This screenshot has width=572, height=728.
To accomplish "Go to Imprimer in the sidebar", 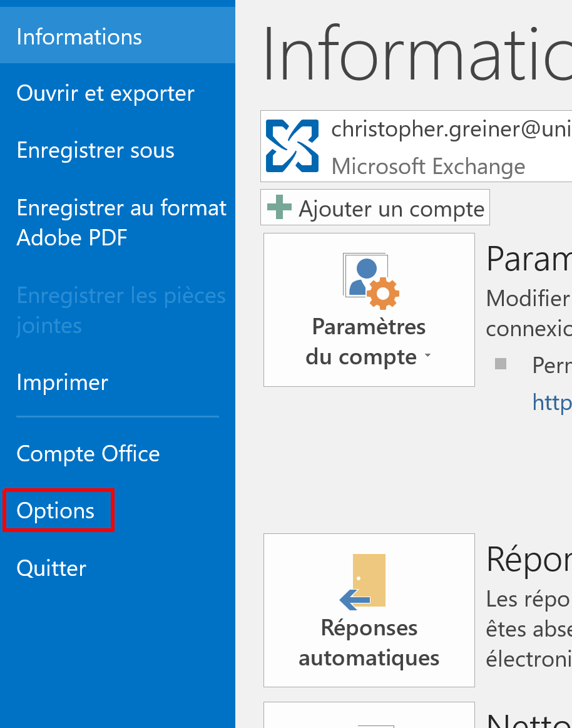I will 62,382.
